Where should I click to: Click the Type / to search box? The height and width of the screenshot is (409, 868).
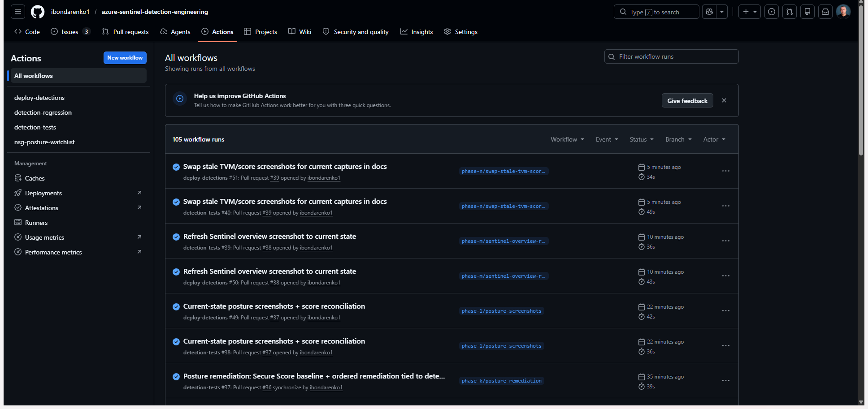pyautogui.click(x=656, y=12)
